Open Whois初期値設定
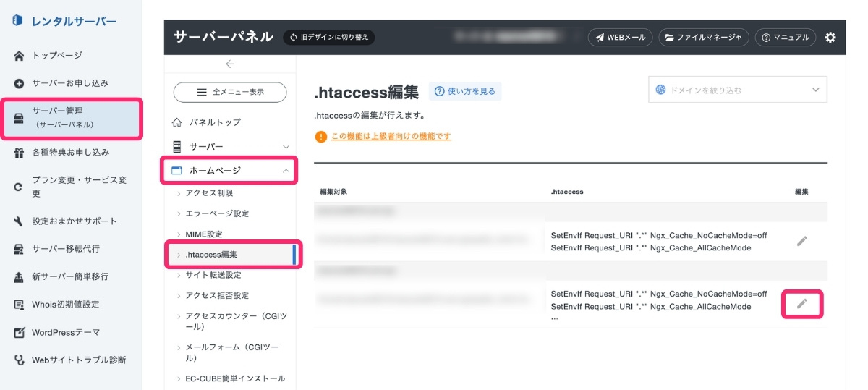The image size is (868, 390). pos(66,305)
